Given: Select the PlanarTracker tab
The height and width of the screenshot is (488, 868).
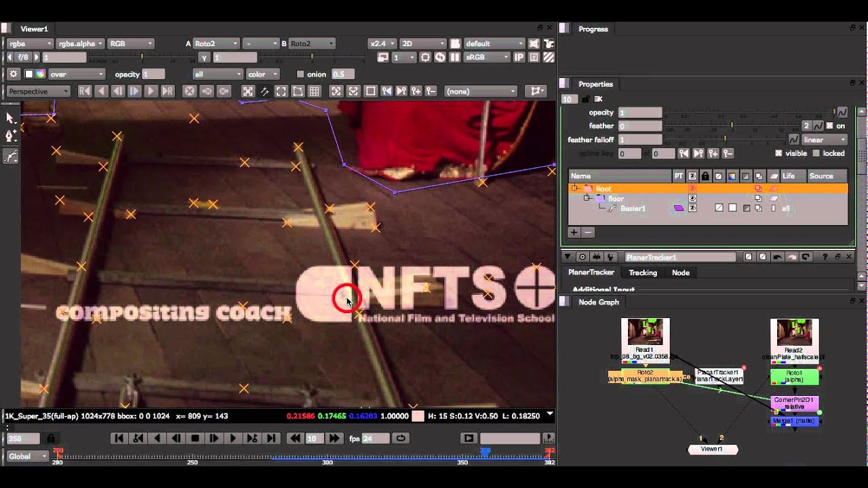Looking at the screenshot, I should (x=591, y=272).
